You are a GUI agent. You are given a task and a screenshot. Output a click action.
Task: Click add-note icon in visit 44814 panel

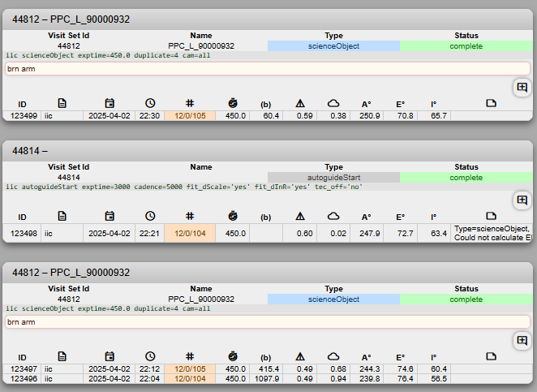522,200
